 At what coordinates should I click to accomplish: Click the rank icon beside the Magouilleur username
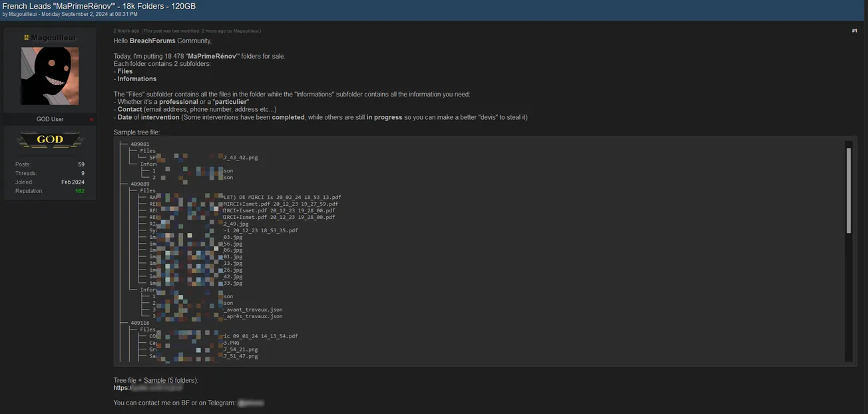click(26, 38)
